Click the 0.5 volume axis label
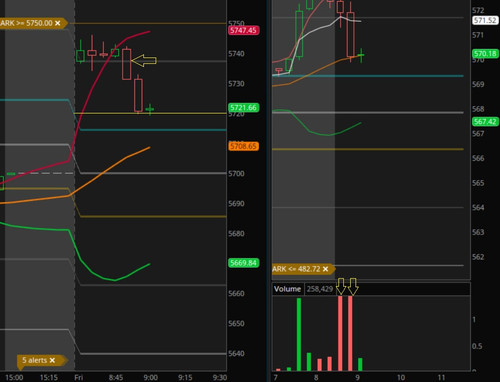 click(x=477, y=346)
